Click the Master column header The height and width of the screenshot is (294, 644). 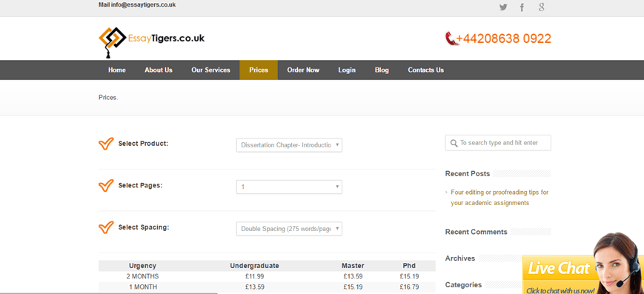click(353, 266)
